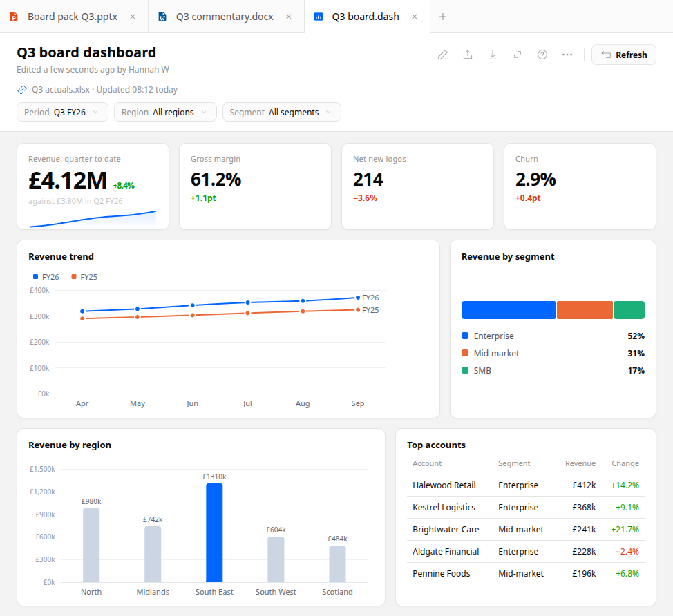Click the PowerPoint file icon in tab
The height and width of the screenshot is (616, 673).
(x=14, y=17)
